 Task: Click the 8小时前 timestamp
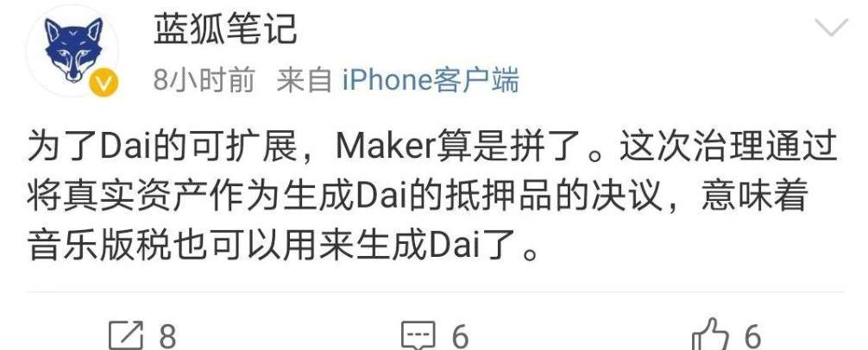204,81
